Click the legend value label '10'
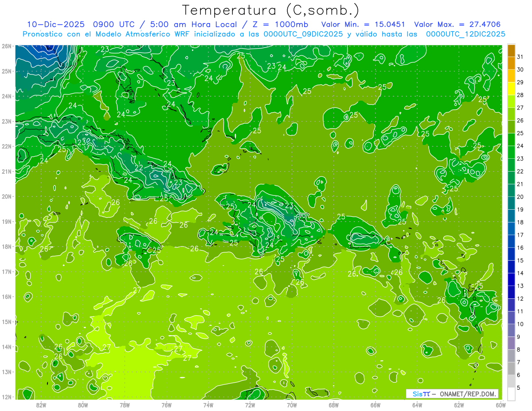The image size is (532, 411). (x=520, y=324)
